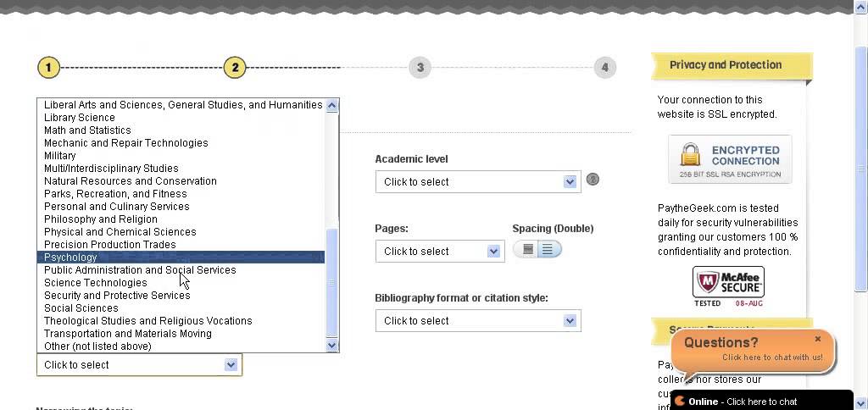This screenshot has height=410, width=868.
Task: Click the Encrypted Connection badge
Action: pos(730,159)
